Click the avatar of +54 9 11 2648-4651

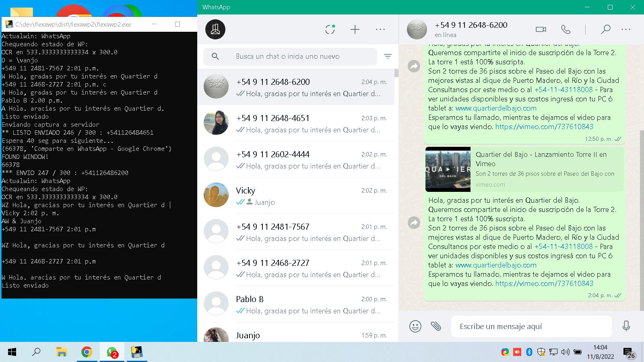216,122
